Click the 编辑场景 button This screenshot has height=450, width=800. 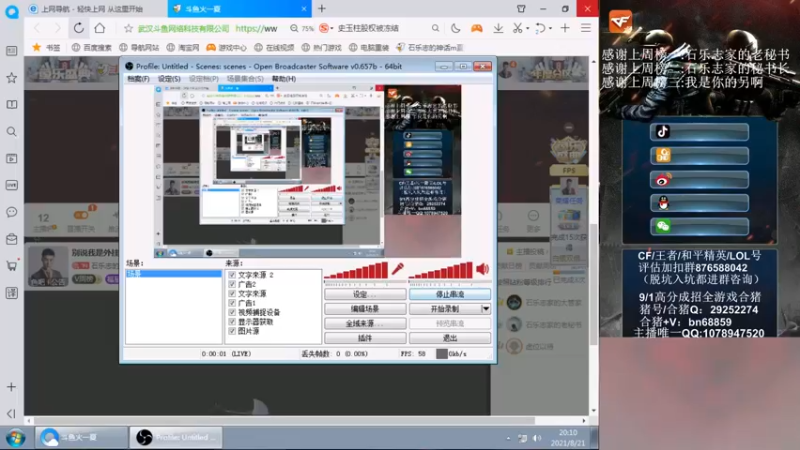coord(365,309)
